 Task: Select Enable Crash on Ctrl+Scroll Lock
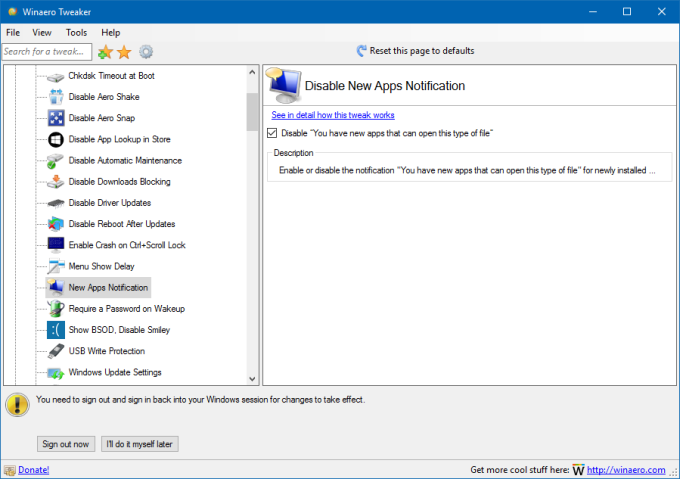(127, 245)
